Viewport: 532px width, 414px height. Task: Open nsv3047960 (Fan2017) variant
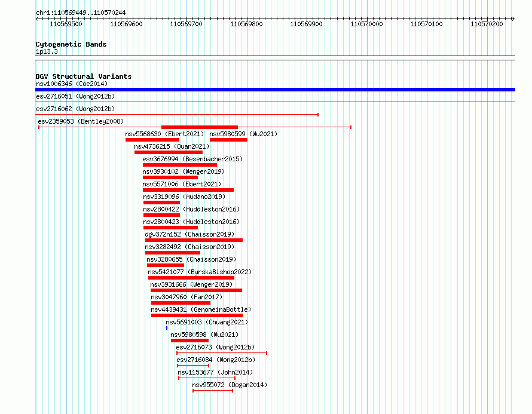(x=186, y=297)
